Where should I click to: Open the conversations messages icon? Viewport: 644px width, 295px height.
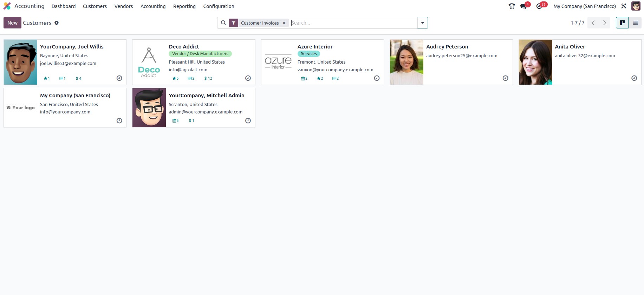[x=523, y=6]
